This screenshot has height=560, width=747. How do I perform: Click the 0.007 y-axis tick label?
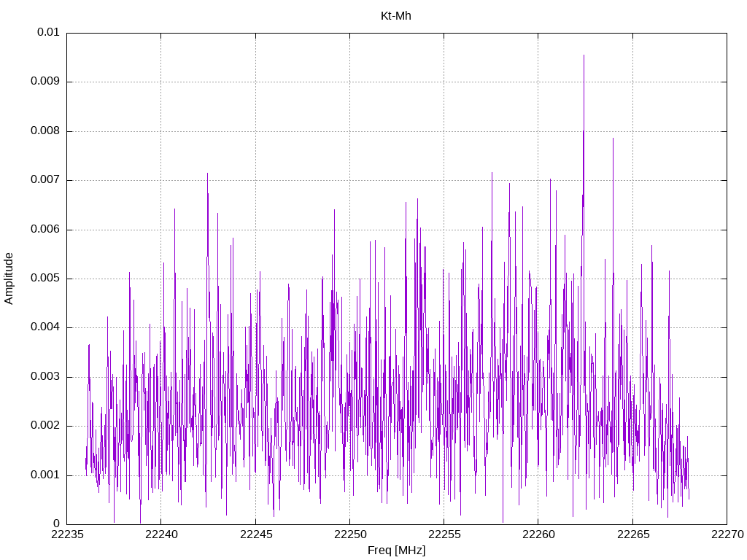click(44, 180)
